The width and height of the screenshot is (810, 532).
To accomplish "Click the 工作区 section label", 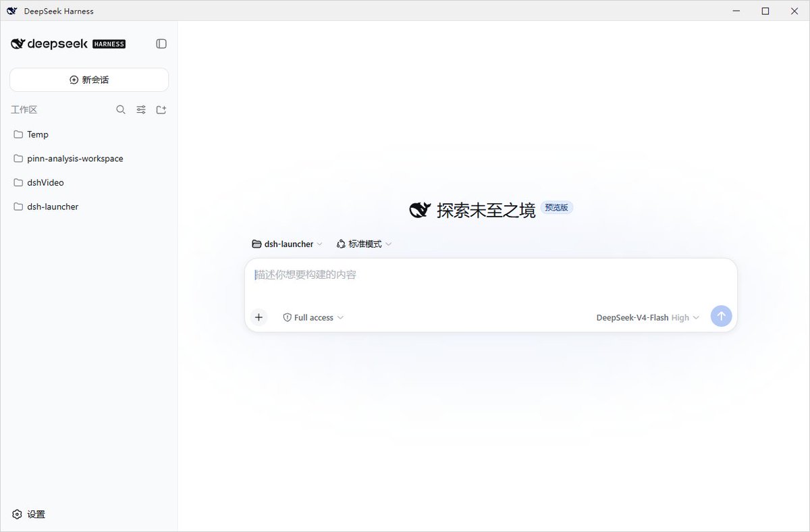I will point(24,109).
